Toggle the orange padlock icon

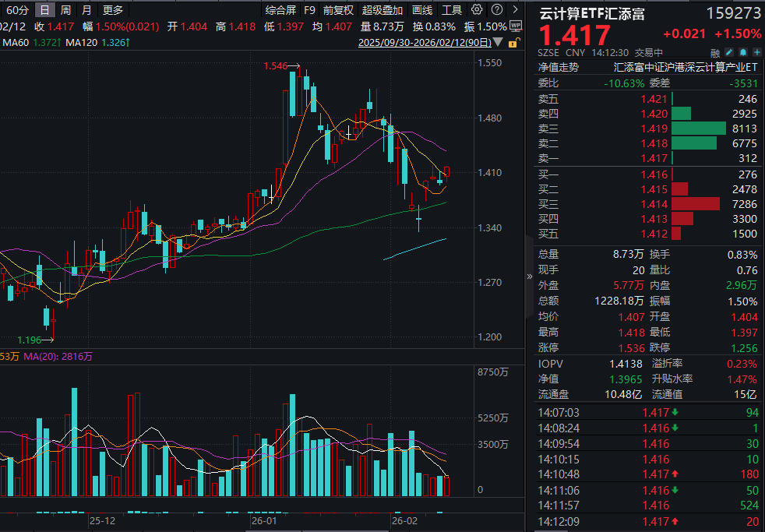(513, 44)
